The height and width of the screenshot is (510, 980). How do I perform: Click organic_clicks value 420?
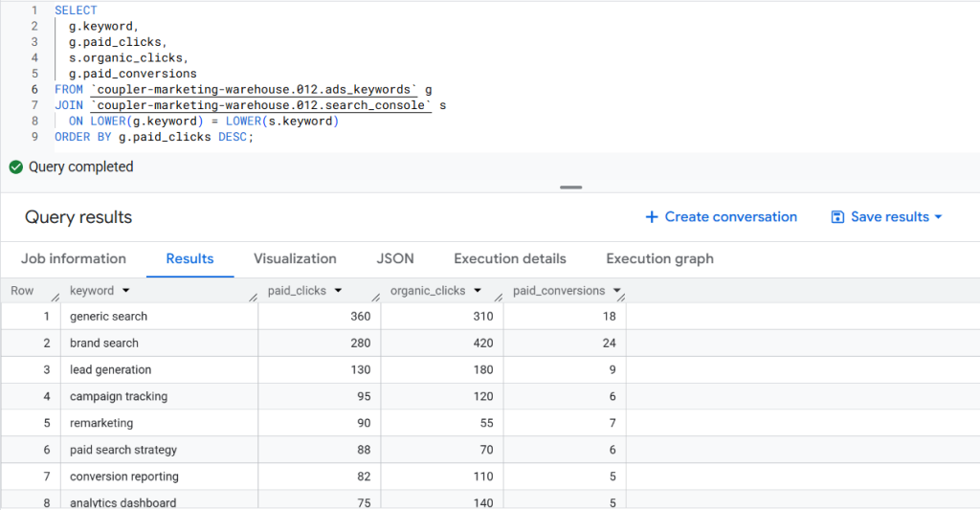coord(483,344)
